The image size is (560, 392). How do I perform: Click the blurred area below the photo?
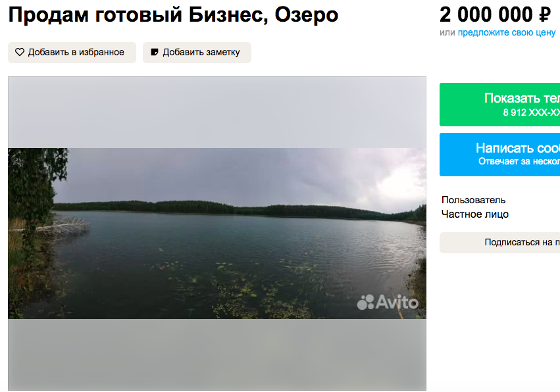pyautogui.click(x=217, y=354)
